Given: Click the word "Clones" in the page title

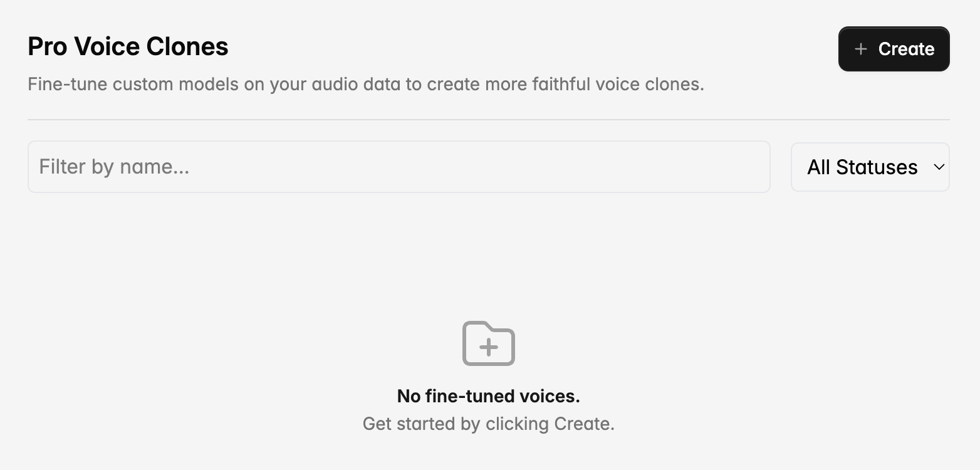Looking at the screenshot, I should click(x=187, y=46).
